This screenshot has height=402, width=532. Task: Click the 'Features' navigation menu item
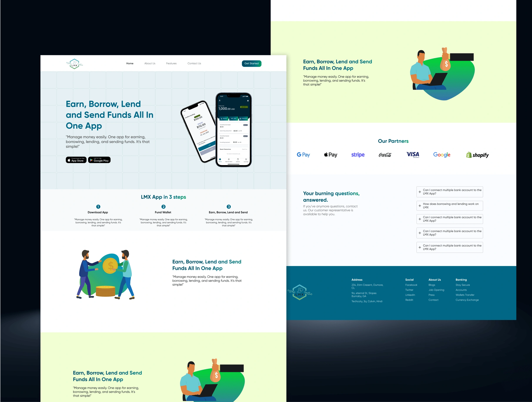tap(171, 63)
